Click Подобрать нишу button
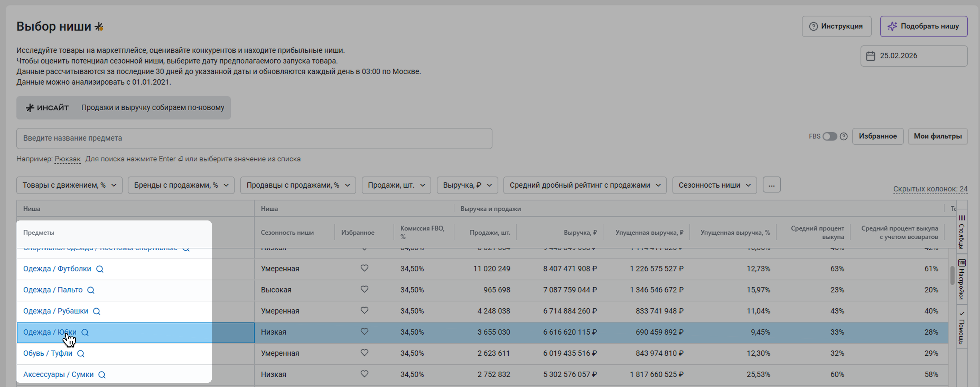The width and height of the screenshot is (980, 387). coord(923,26)
